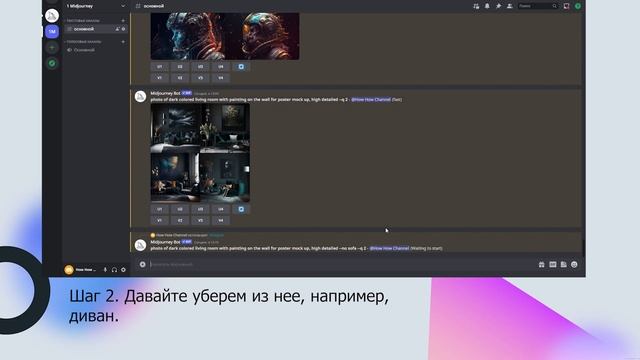Collapse the text channels category
The height and width of the screenshot is (360, 640).
click(83, 20)
